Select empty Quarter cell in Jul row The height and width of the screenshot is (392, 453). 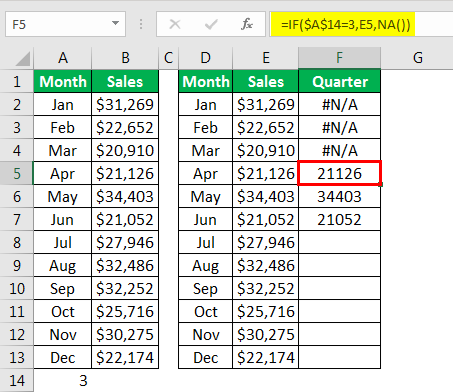click(x=340, y=242)
